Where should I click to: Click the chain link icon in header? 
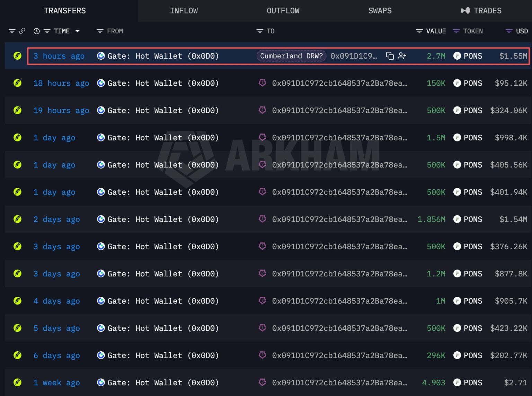coord(22,31)
